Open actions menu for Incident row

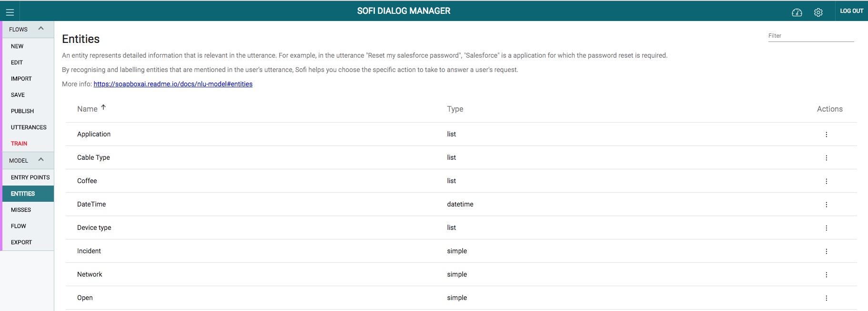point(826,251)
